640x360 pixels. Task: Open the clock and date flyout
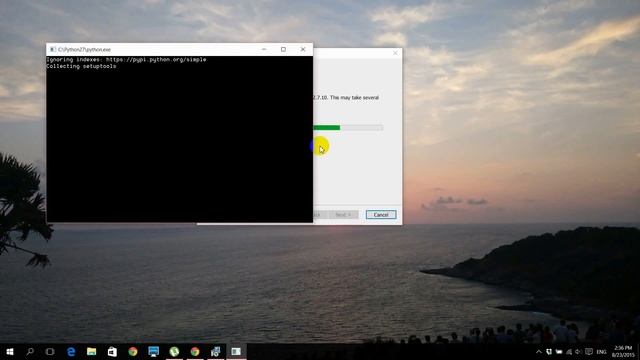(623, 351)
